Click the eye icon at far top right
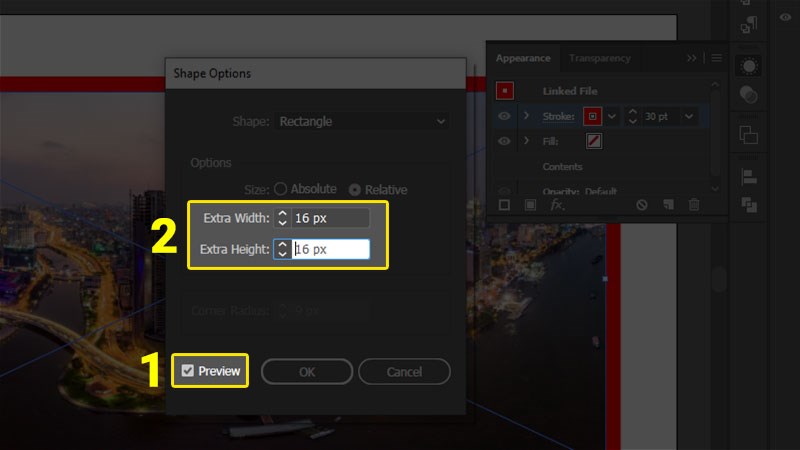This screenshot has width=800, height=450. click(x=785, y=17)
